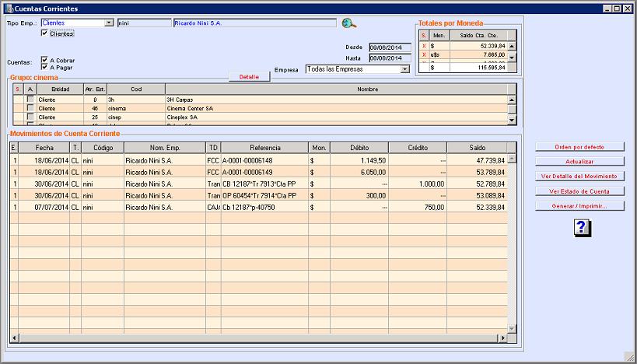Click credit amount 1.000,00

418,184
